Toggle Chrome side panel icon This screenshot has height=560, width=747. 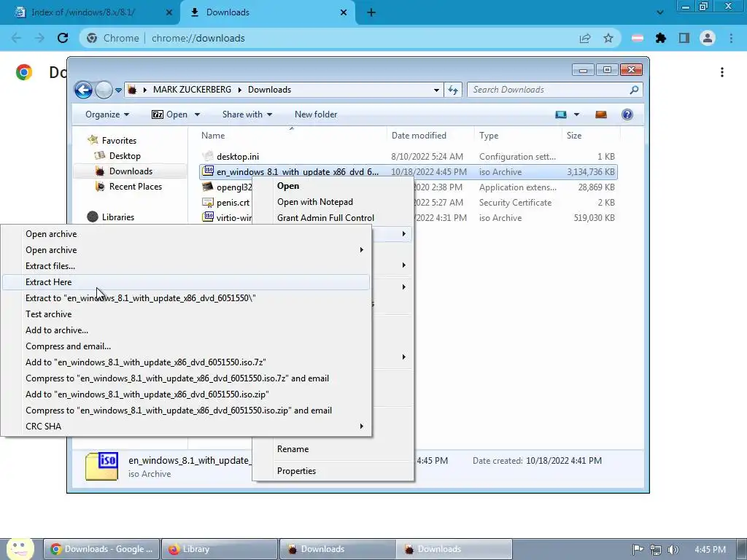684,38
